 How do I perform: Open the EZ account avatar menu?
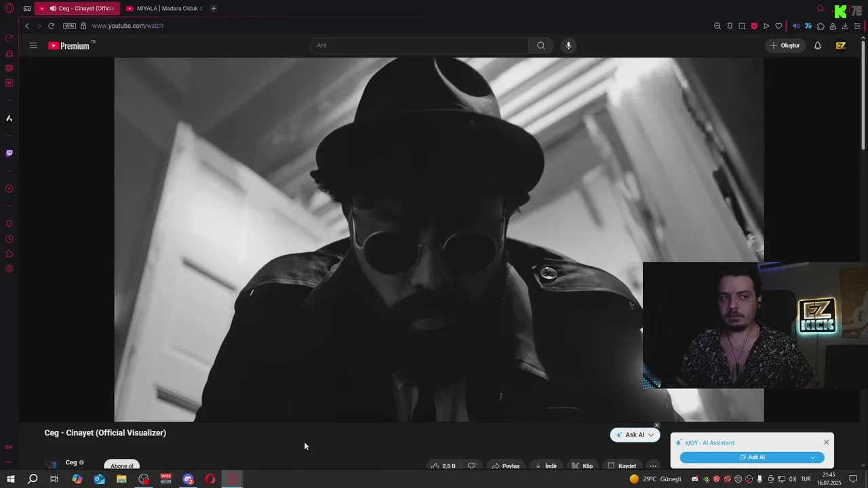coord(841,45)
